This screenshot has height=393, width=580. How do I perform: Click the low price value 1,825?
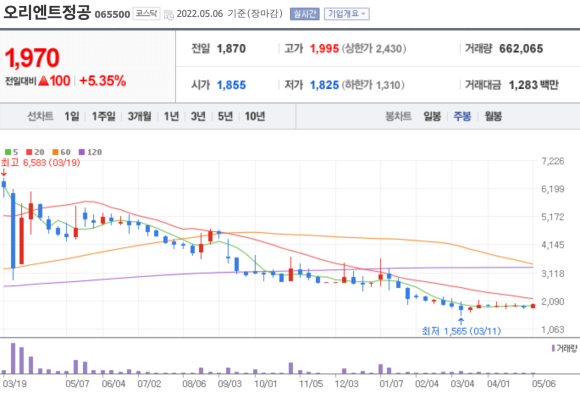click(x=324, y=85)
